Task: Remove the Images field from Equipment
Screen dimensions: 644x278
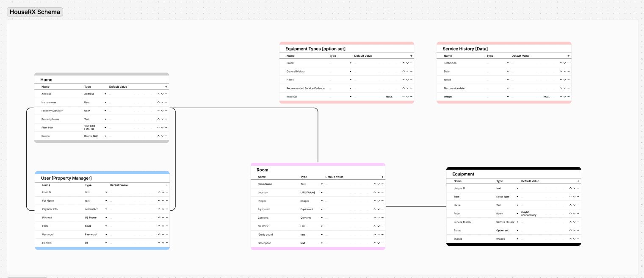Action: point(578,239)
